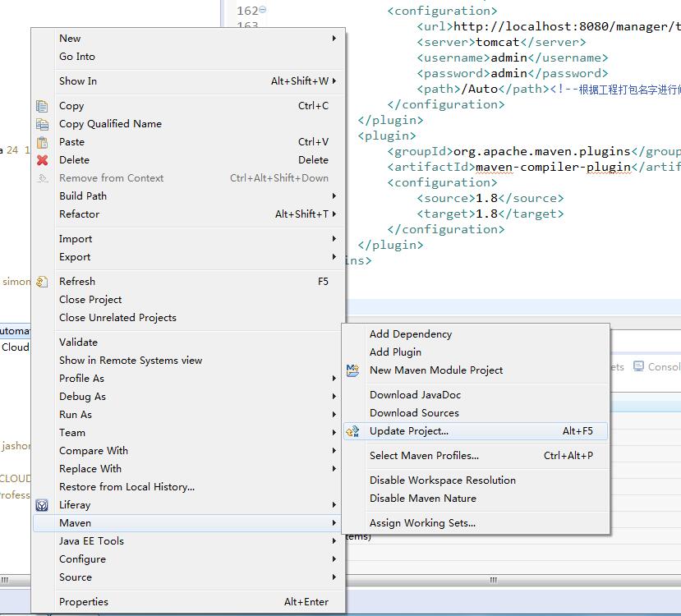This screenshot has width=681, height=616.
Task: Click the target 1.8 value in editor
Action: coord(486,214)
